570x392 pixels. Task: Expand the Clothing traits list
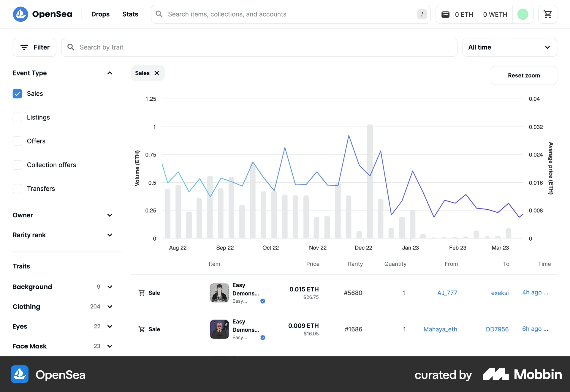(x=110, y=306)
